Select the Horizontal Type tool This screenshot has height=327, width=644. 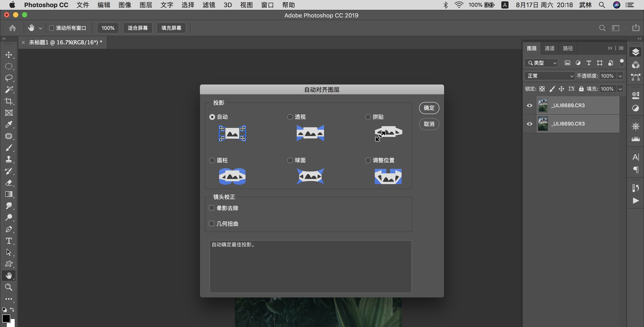click(x=9, y=241)
